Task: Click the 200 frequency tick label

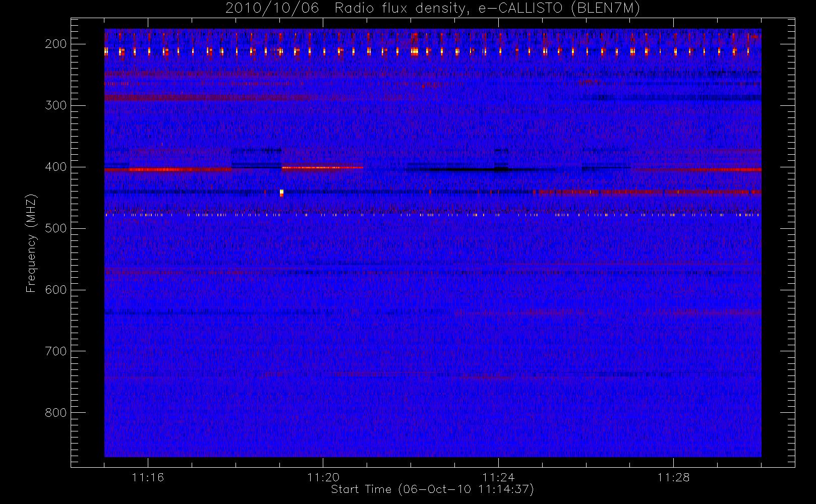Action: pos(56,44)
